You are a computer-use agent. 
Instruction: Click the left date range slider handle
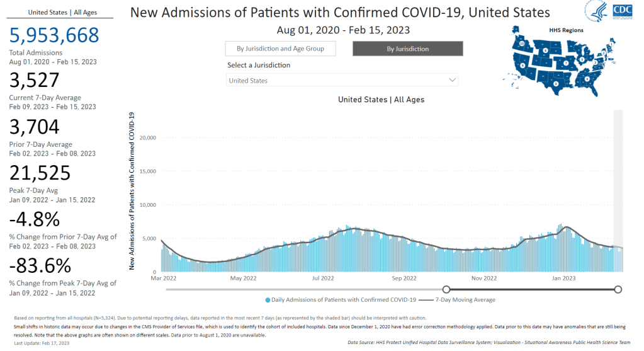(446, 289)
